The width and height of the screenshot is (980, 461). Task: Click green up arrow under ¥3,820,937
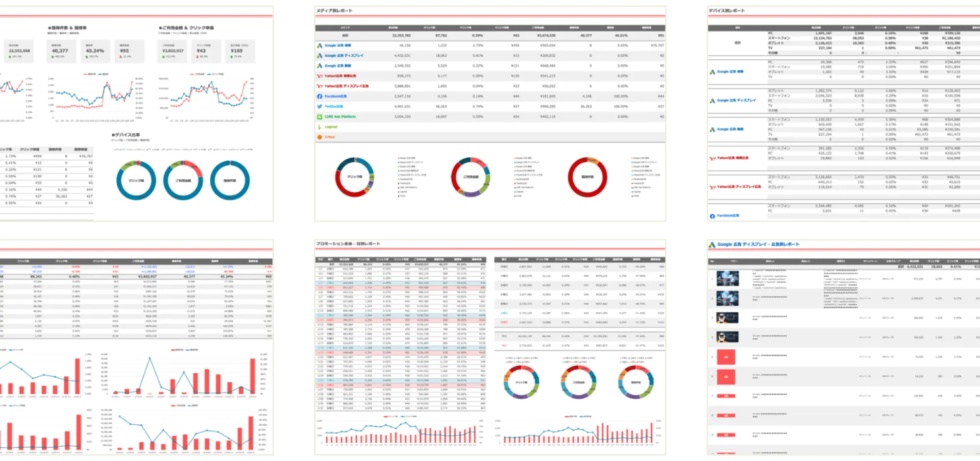pos(164,57)
